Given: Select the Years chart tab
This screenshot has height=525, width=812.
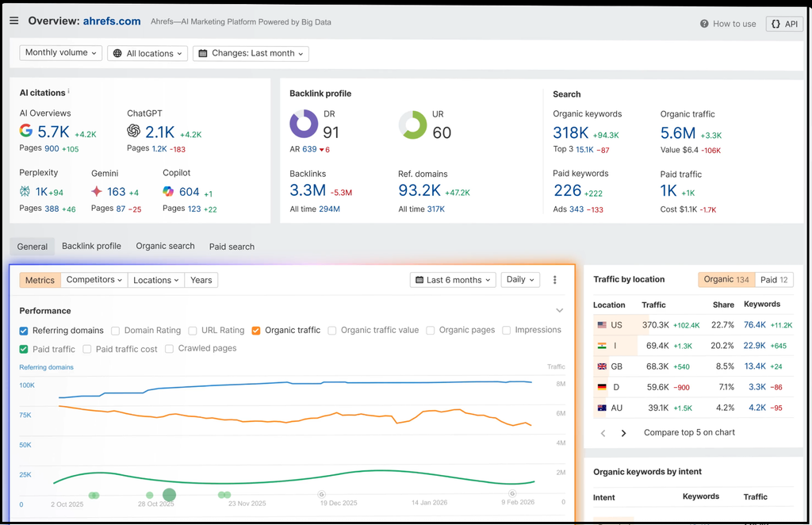Looking at the screenshot, I should (x=201, y=280).
